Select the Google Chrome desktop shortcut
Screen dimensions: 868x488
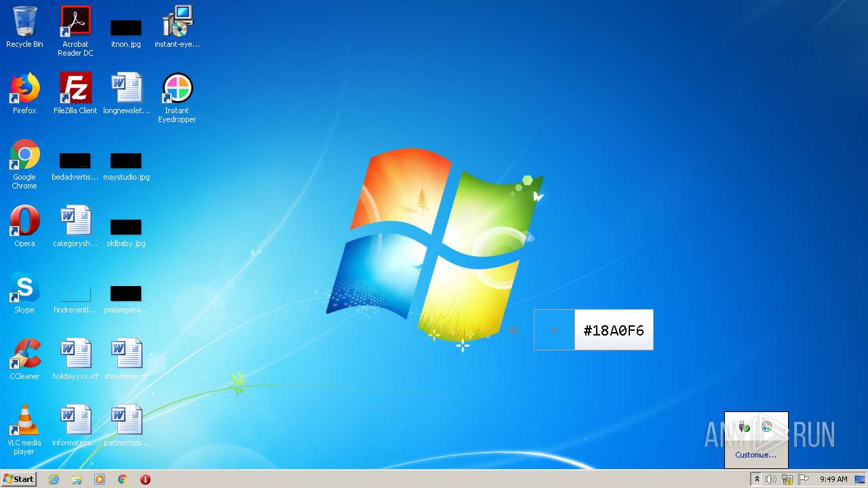(x=24, y=164)
